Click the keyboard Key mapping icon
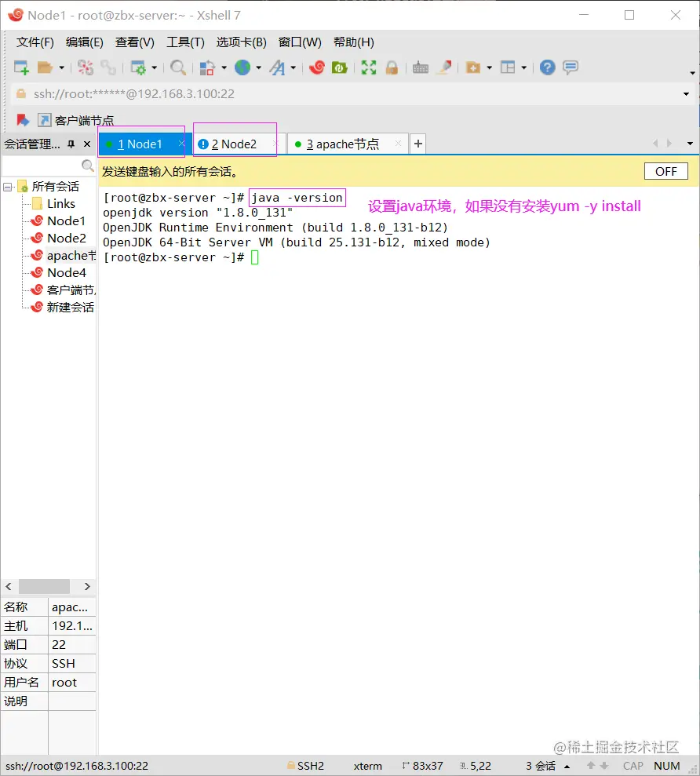Image resolution: width=700 pixels, height=776 pixels. (421, 67)
